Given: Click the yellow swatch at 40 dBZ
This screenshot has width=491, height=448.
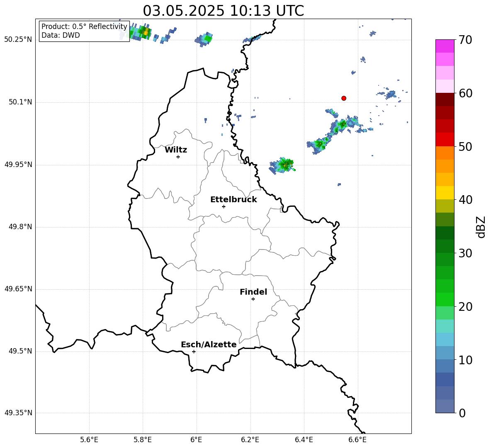Looking at the screenshot, I should [x=445, y=193].
